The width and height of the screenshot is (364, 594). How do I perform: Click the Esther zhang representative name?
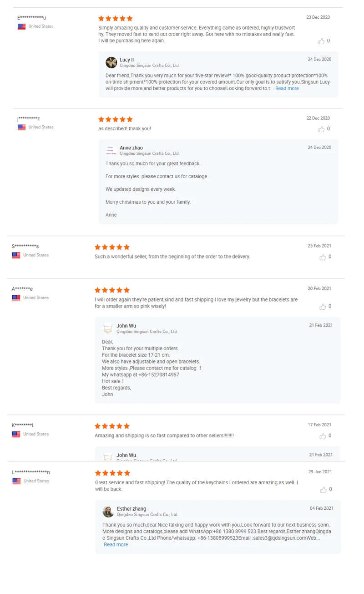(x=131, y=509)
